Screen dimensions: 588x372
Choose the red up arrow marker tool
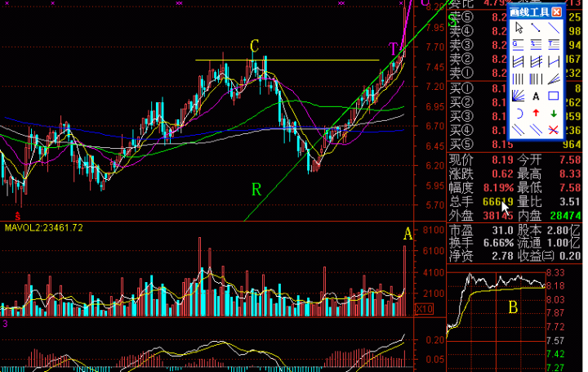click(536, 113)
